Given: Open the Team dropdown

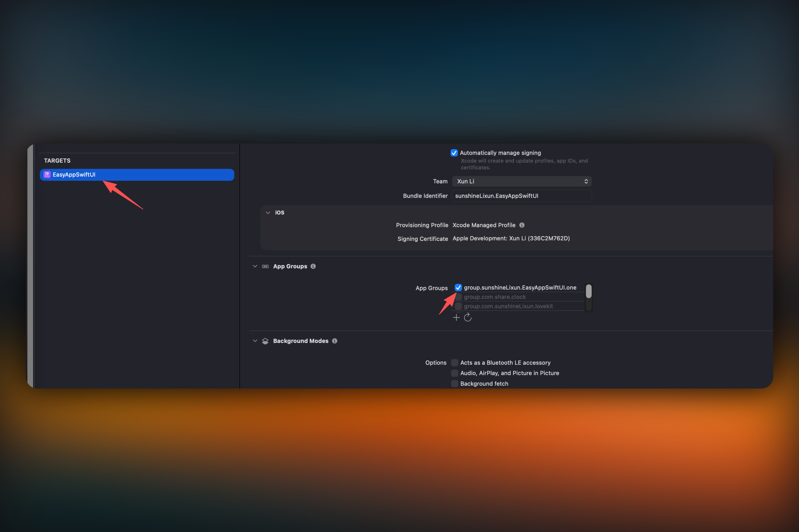Looking at the screenshot, I should pos(522,182).
